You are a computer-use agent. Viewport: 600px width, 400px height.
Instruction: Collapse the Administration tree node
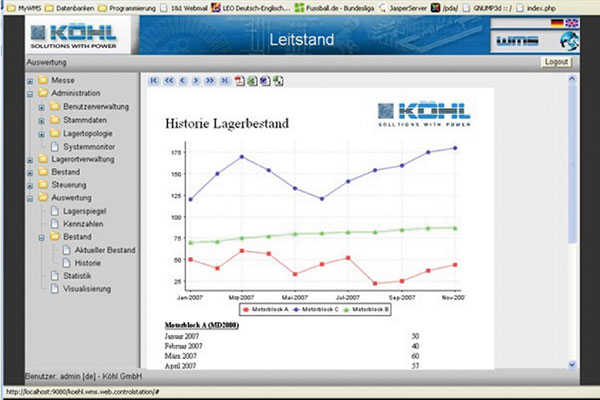click(x=30, y=93)
